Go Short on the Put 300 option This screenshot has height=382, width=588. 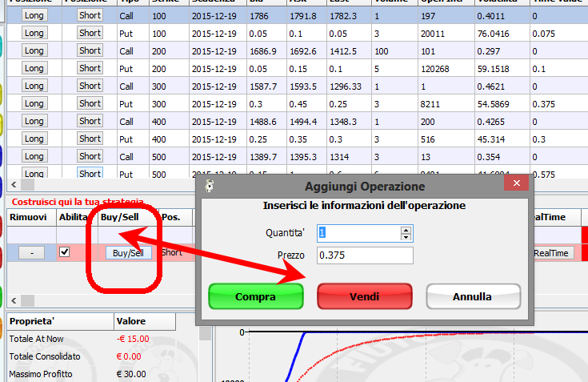coord(90,103)
